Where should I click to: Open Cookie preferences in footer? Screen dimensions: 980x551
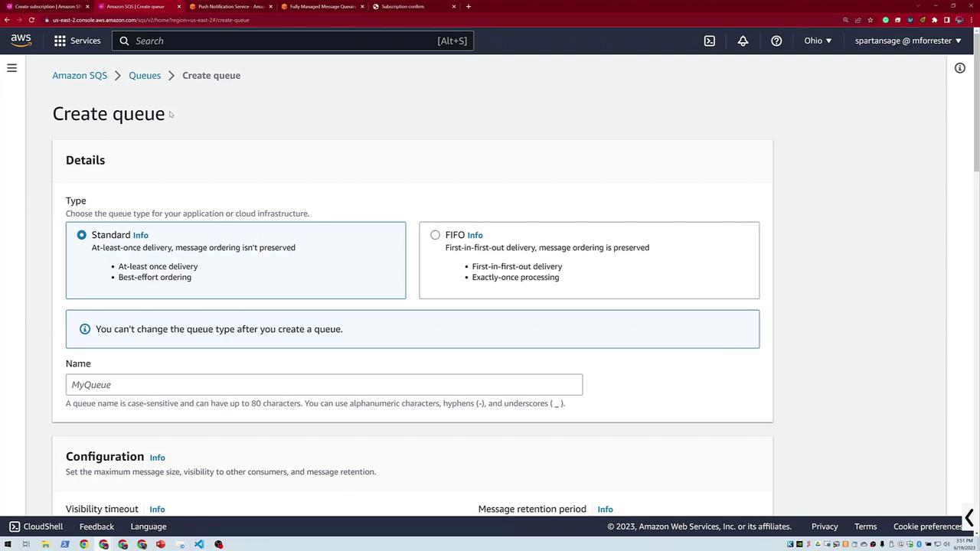pos(927,527)
